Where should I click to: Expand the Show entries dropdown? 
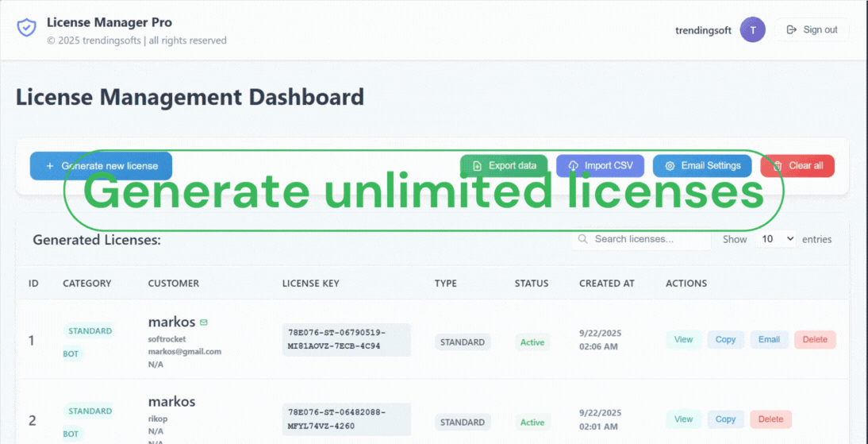click(774, 239)
